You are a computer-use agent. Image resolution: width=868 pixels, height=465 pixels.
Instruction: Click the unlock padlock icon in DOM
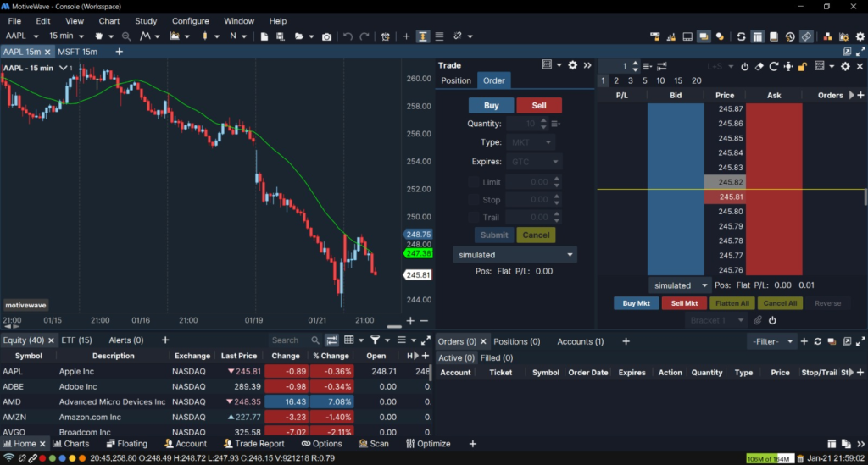803,66
